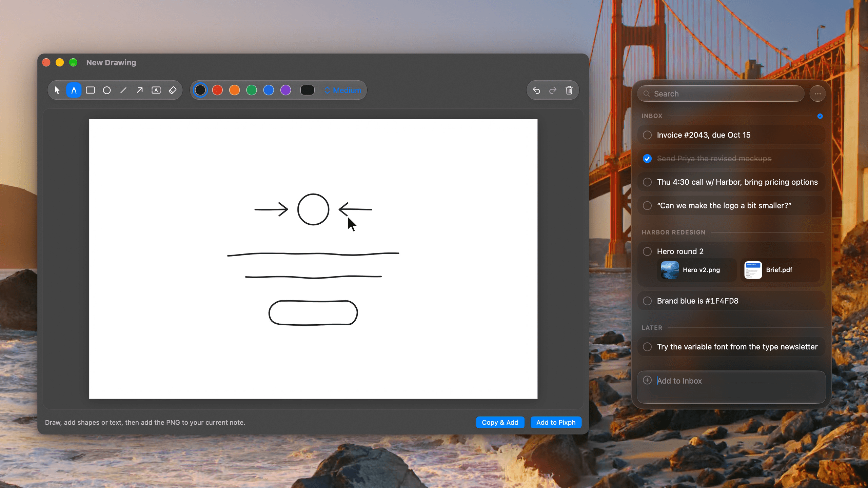Image resolution: width=868 pixels, height=488 pixels.
Task: Click the Add to Pixph button
Action: (556, 422)
